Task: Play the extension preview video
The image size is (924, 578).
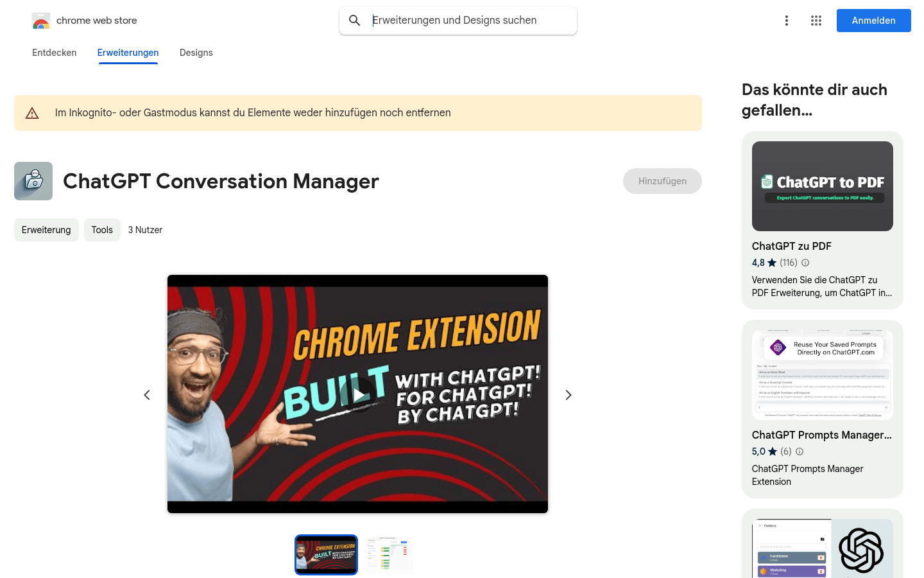Action: click(358, 394)
